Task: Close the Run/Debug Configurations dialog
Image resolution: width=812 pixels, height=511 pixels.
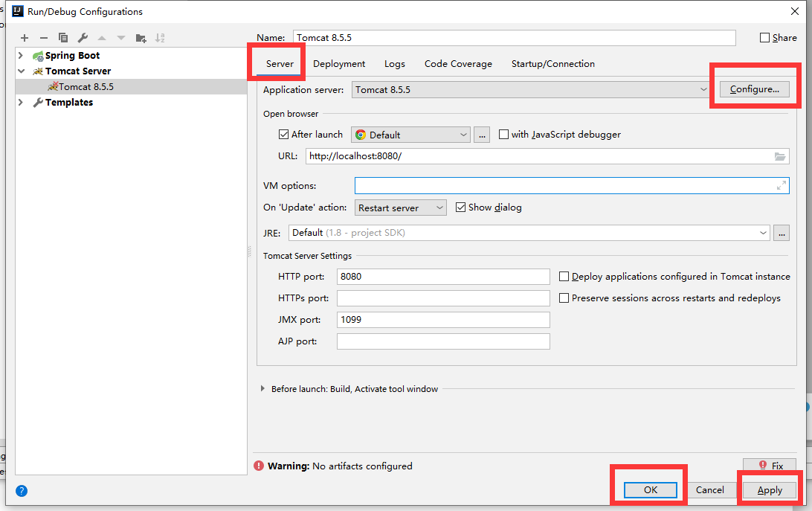Action: pyautogui.click(x=795, y=11)
